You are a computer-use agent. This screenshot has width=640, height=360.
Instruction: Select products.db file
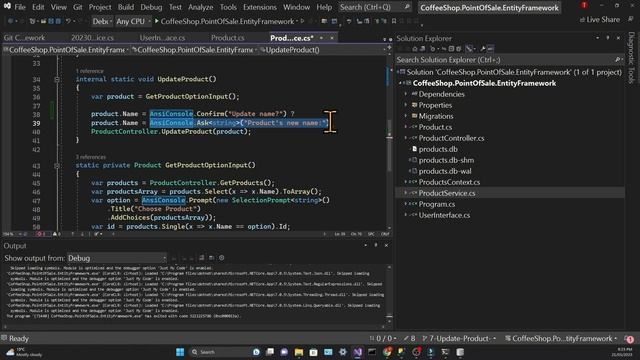click(438, 149)
